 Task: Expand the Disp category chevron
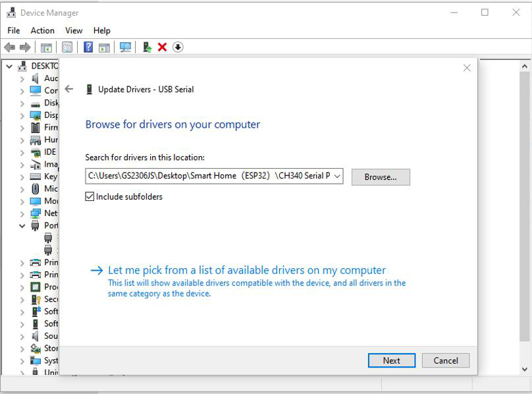tap(22, 115)
